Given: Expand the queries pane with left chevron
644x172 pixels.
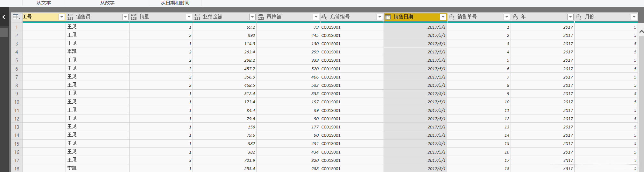Looking at the screenshot, I should coord(4,17).
